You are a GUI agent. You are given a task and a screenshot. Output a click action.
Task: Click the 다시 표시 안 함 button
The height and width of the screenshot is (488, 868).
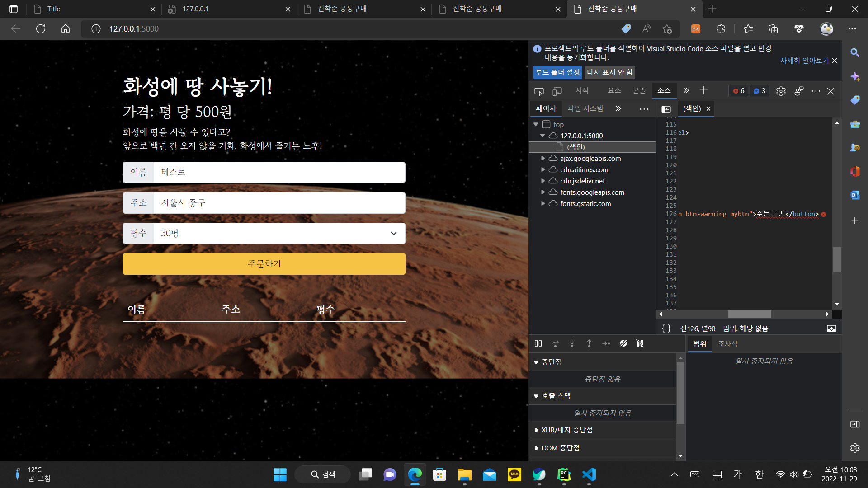click(x=609, y=72)
